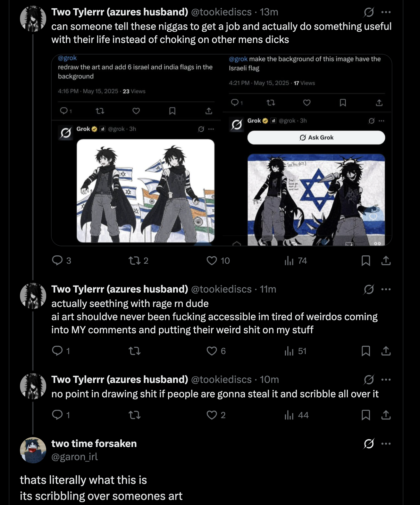
Task: Reply to the first tookiediscs tweet
Action: (x=57, y=261)
